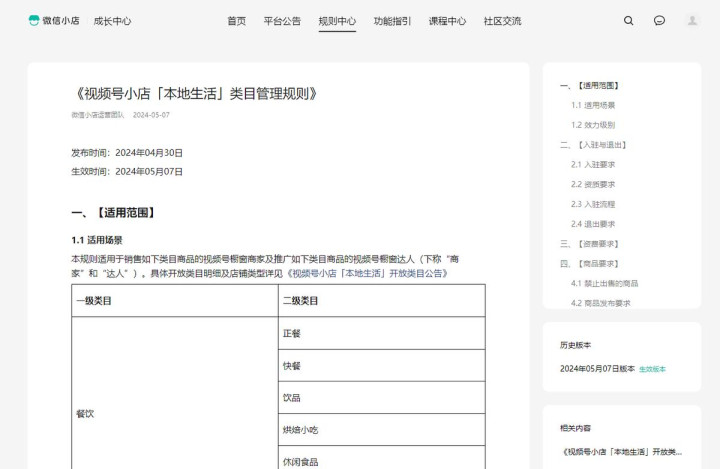
Task: Switch to 课程中心 in the navigation
Action: click(447, 21)
